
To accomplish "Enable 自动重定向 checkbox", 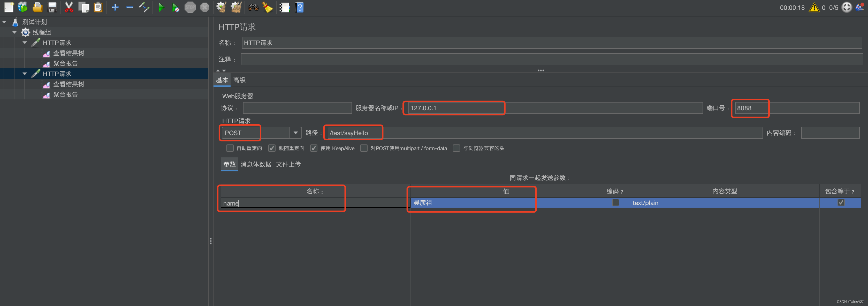I will click(230, 148).
